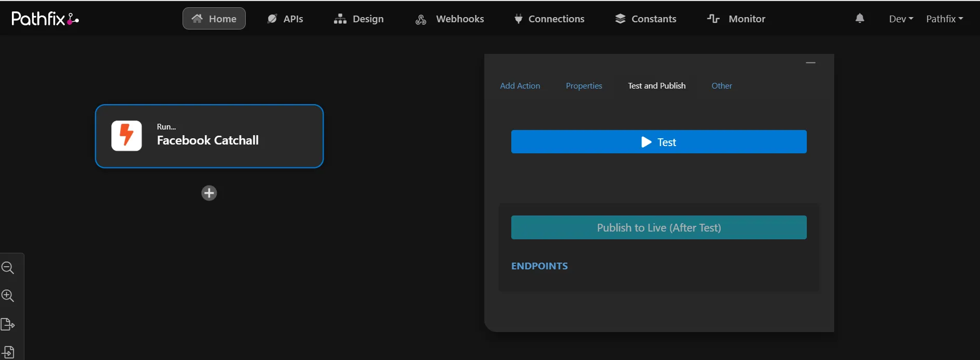
Task: Switch to the Properties tab
Action: [x=584, y=85]
